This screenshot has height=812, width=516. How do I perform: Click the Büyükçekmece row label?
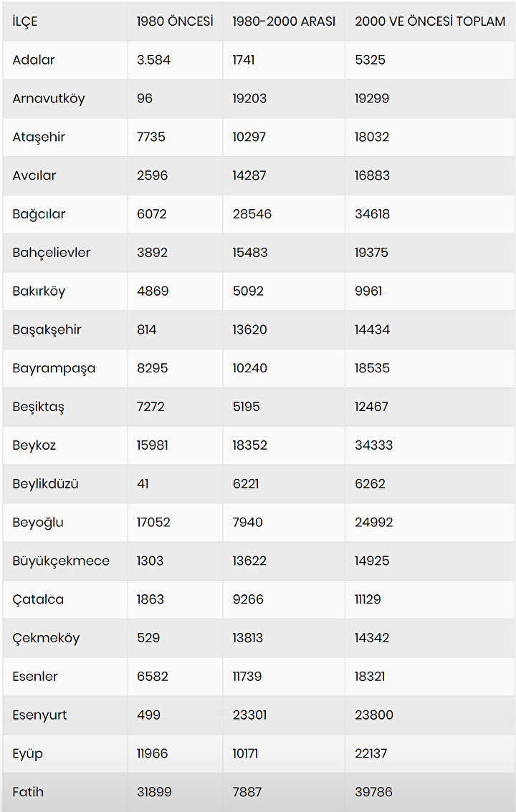click(x=61, y=561)
